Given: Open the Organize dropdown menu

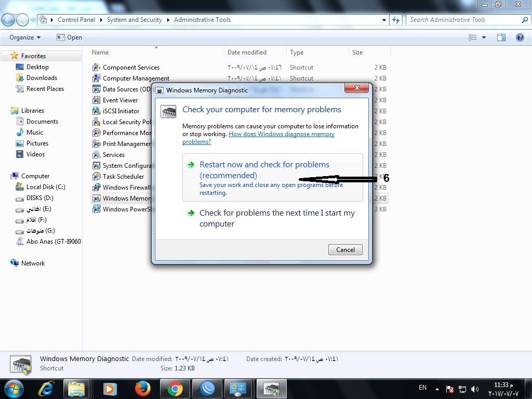Looking at the screenshot, I should (25, 37).
